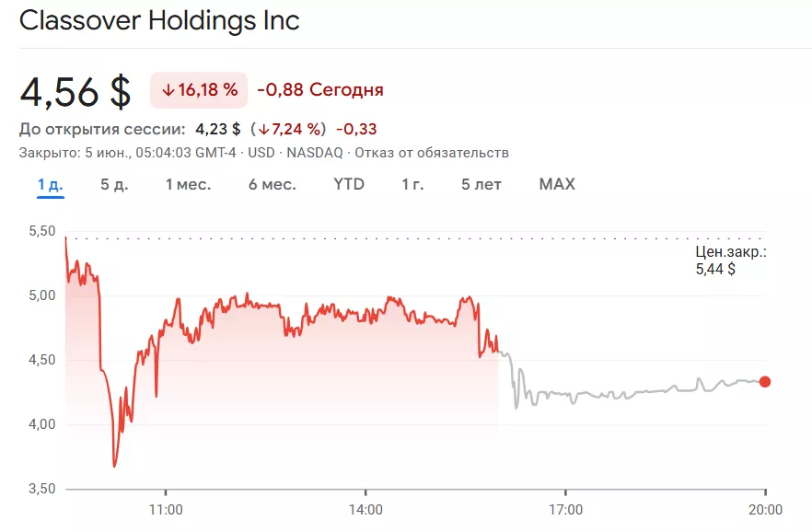Click the Цен.закр. 5,44 $ label
Viewport: 812px width, 532px height.
pos(731,260)
